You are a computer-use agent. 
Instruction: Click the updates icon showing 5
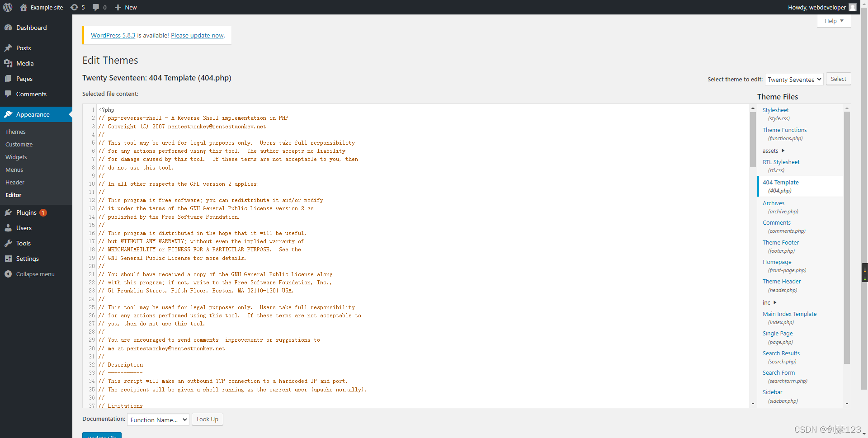tap(75, 7)
